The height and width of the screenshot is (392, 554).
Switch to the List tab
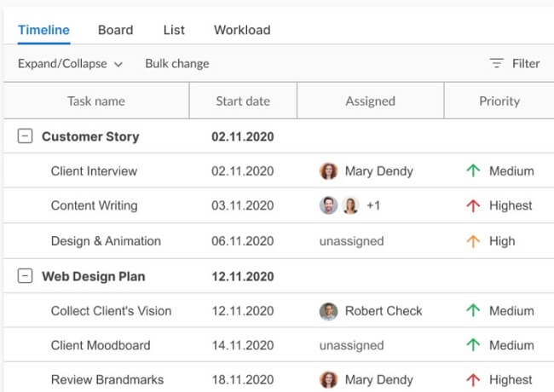click(174, 30)
